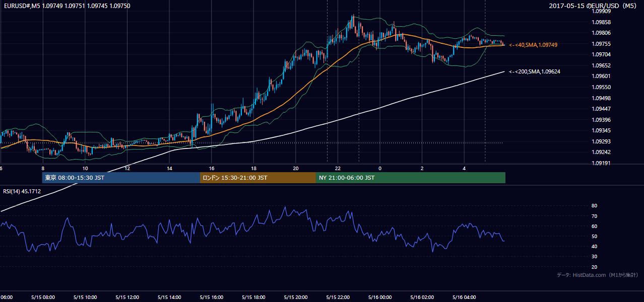Click the 5/15 18:00 date label
The image size is (644, 302).
(253, 297)
